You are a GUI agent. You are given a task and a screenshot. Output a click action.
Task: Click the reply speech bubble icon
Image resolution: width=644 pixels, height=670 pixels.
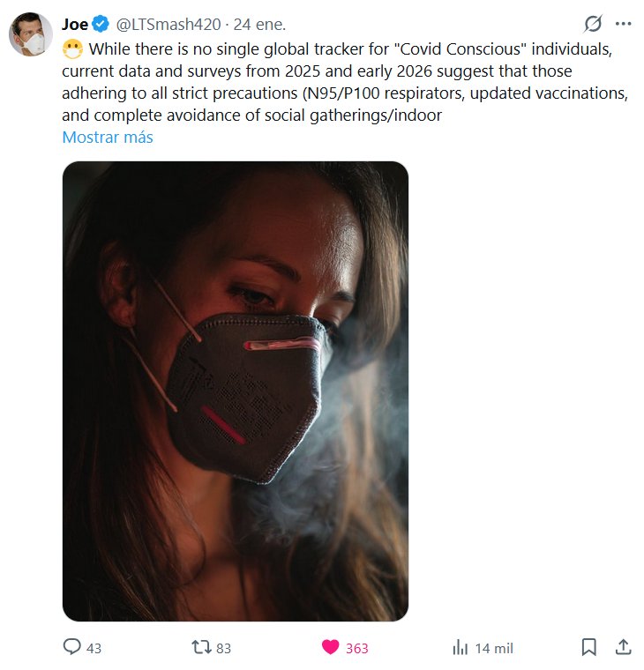click(x=71, y=646)
